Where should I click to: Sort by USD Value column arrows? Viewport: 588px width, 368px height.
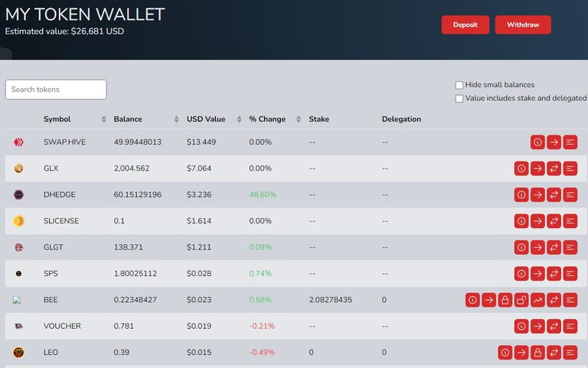(x=239, y=119)
